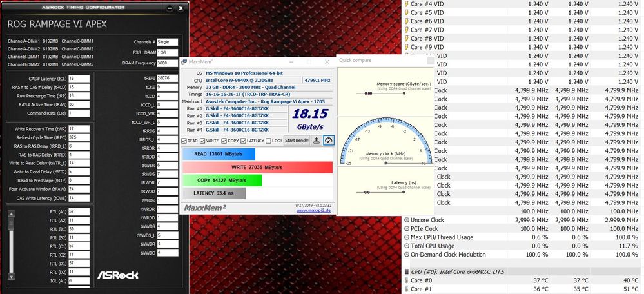
Task: Click the lightning icon beside Core #8 VID
Action: click(x=407, y=38)
